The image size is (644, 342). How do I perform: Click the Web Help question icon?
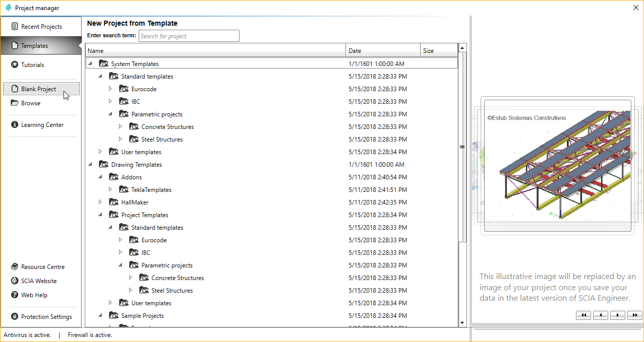point(15,295)
